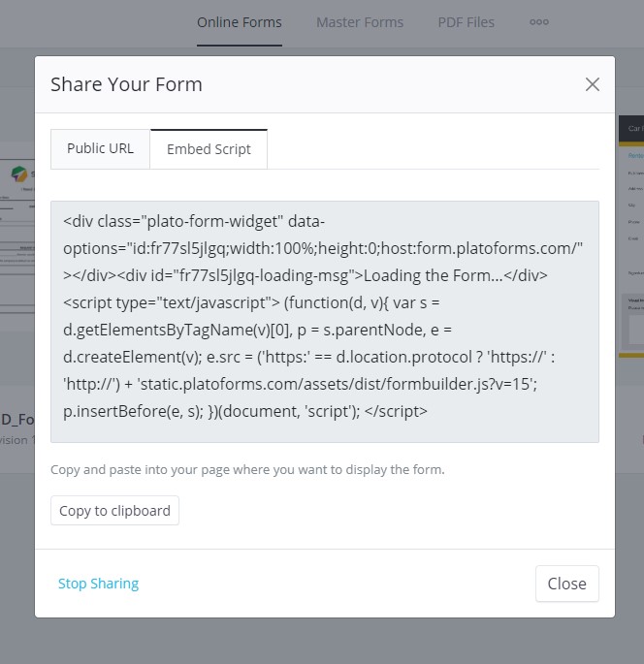Click Copy to clipboard button

(114, 511)
